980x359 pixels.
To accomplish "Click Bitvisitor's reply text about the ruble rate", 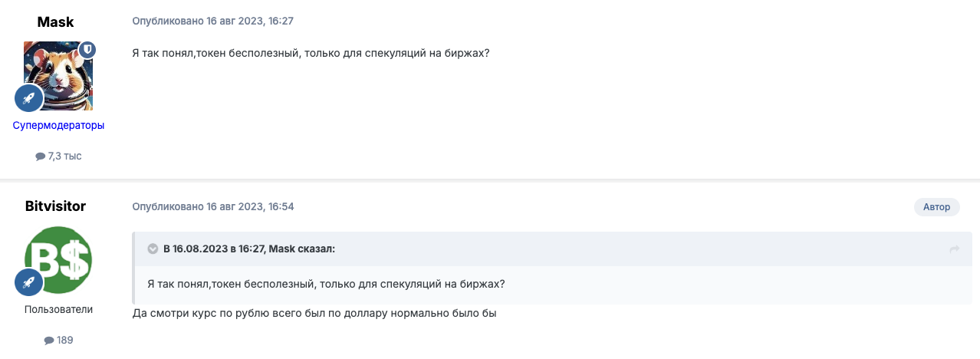I will point(314,313).
